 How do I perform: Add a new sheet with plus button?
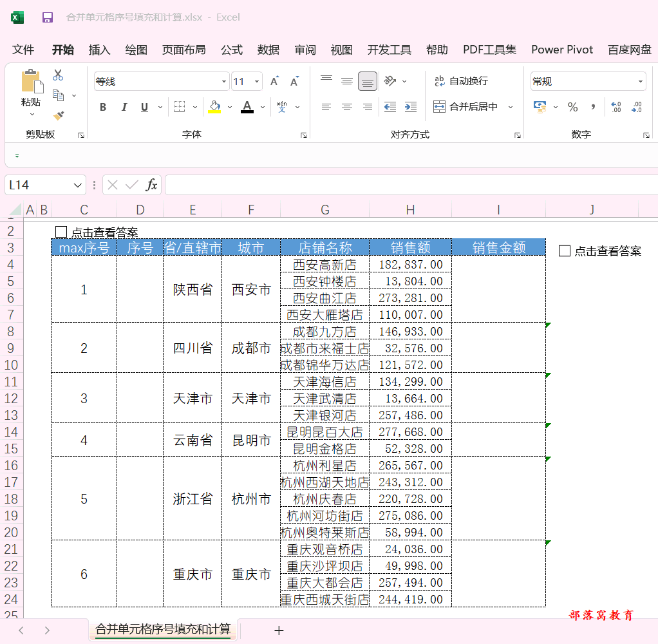[279, 630]
